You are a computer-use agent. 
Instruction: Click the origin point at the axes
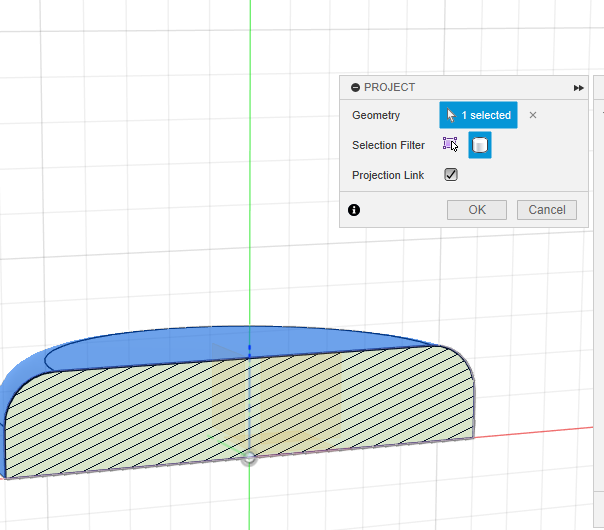coord(249,458)
